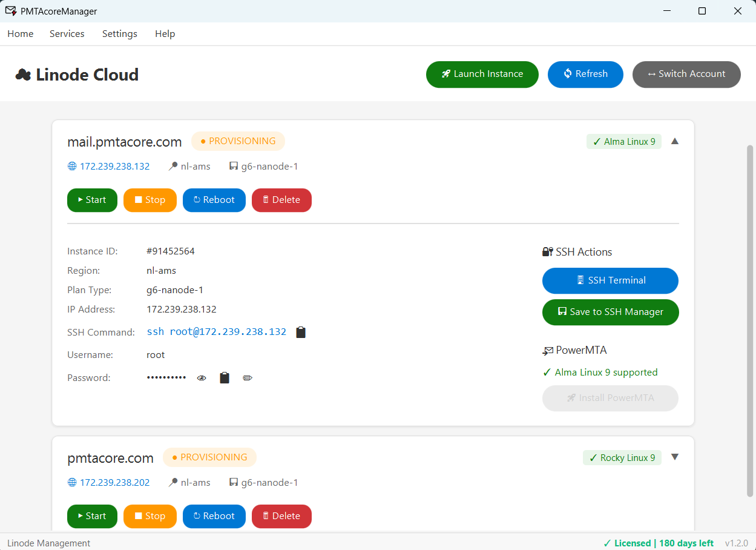The height and width of the screenshot is (550, 756).
Task: Collapse the mail.pmtacore.com instance details
Action: point(674,141)
